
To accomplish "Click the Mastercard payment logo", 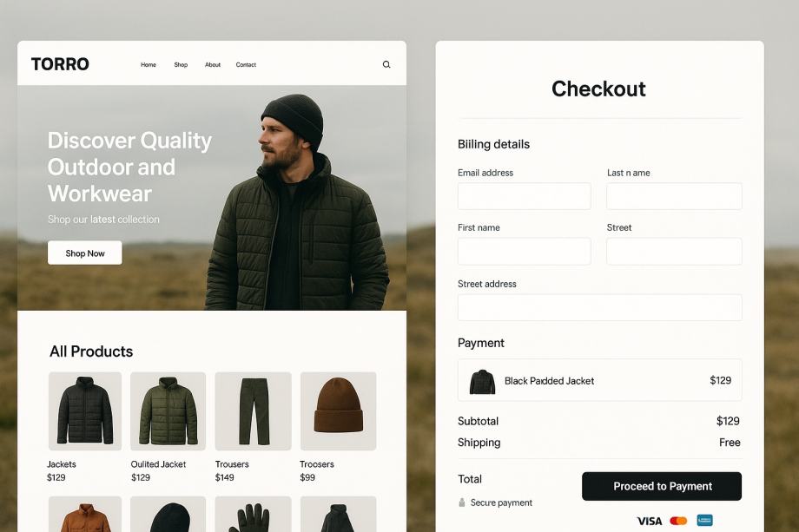I will [678, 521].
